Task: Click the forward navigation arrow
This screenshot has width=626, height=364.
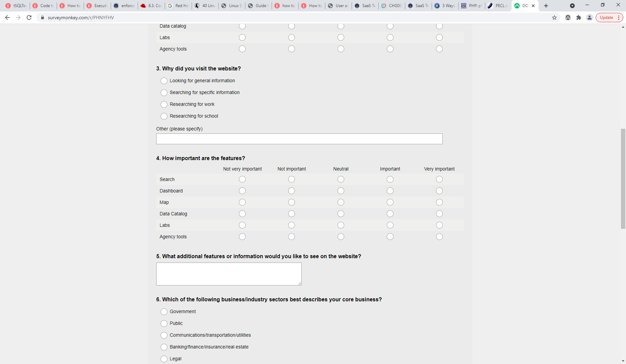Action: pos(18,18)
